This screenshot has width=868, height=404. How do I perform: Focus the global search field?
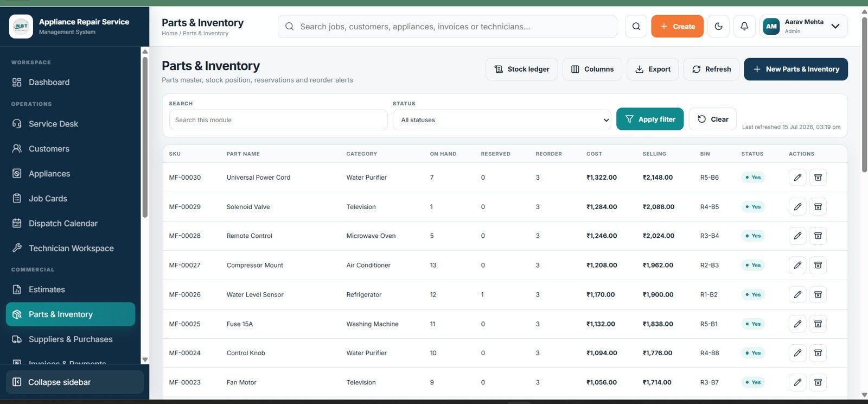448,26
